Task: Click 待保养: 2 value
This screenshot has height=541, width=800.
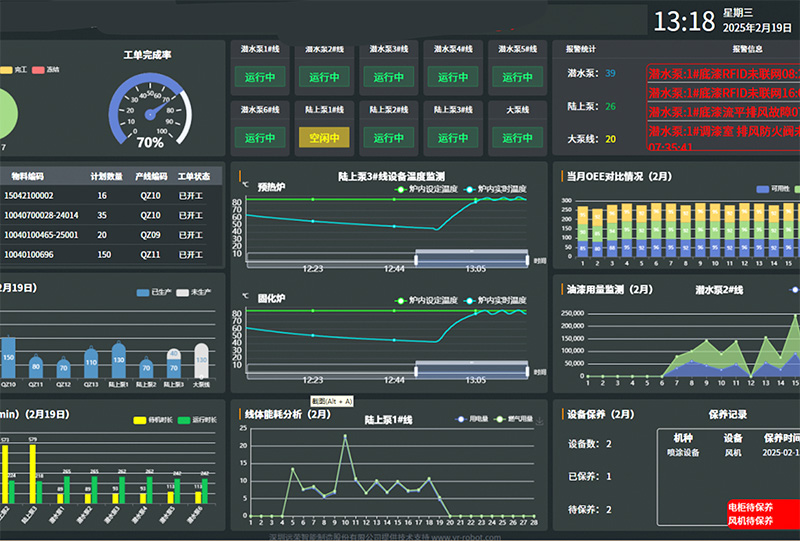Action: (609, 510)
